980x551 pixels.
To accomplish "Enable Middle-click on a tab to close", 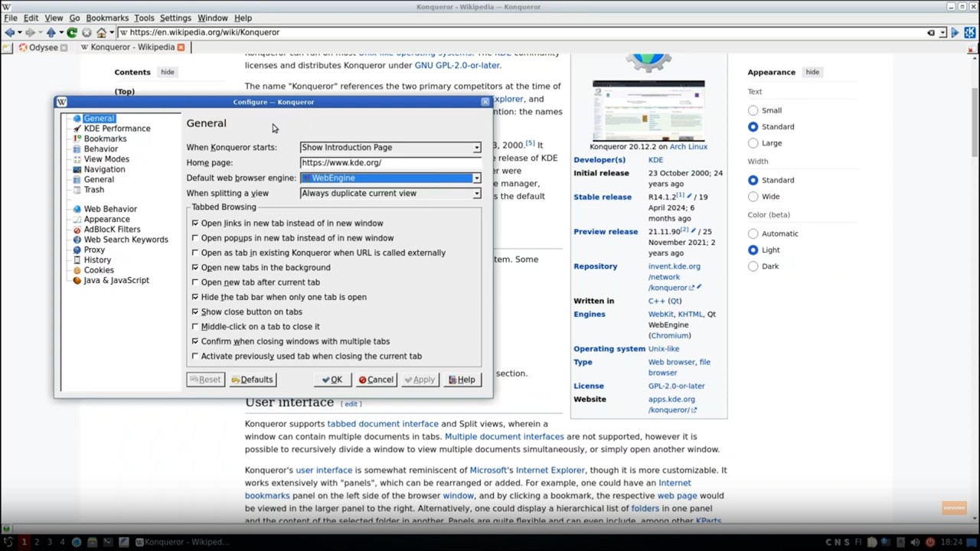I will [x=194, y=327].
